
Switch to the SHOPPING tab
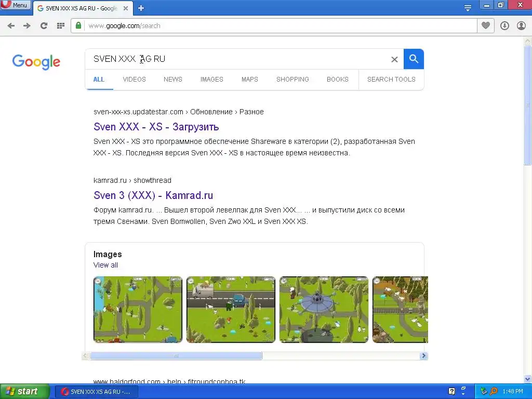(x=292, y=79)
